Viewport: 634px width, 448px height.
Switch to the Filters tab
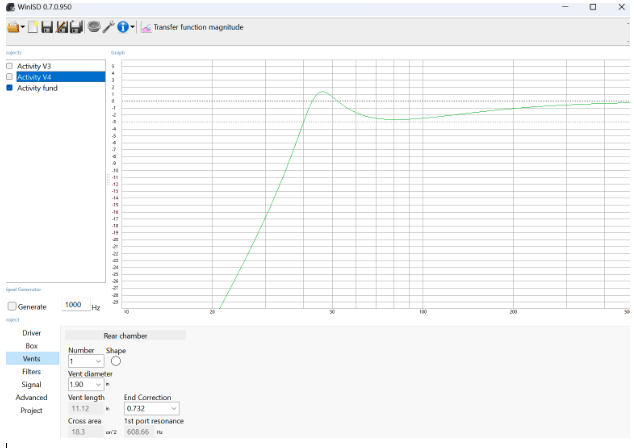[32, 372]
